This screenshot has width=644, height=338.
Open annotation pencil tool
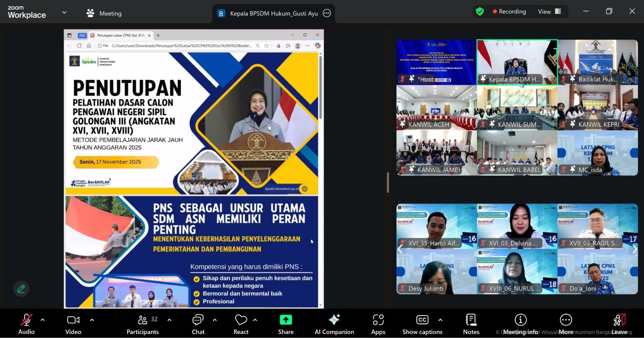[x=21, y=289]
